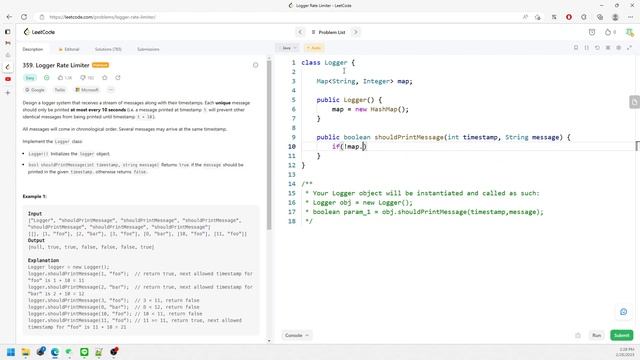Viewport: 640px width, 360px height.
Task: Click the Easy difficulty tag
Action: pyautogui.click(x=30, y=78)
